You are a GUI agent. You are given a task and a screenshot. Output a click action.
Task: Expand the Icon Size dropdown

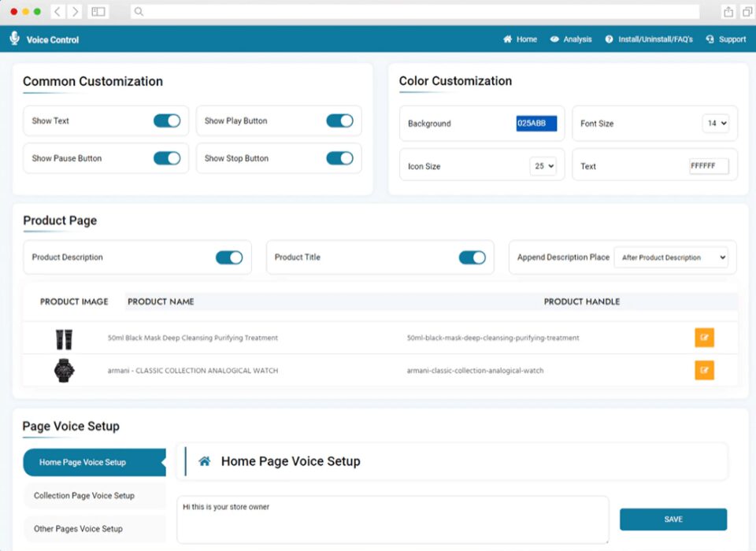click(x=542, y=166)
